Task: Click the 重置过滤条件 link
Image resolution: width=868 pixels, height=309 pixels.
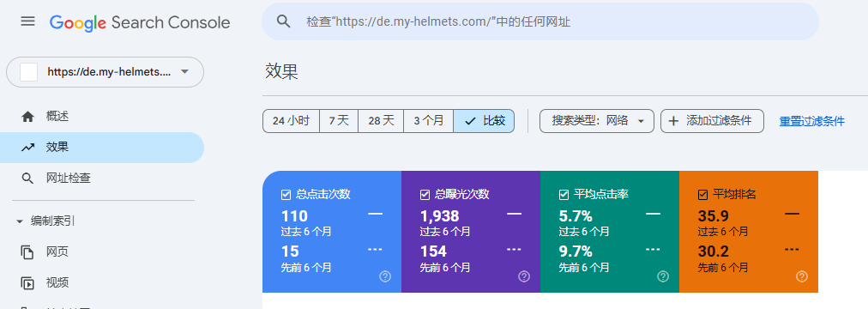Action: click(812, 121)
